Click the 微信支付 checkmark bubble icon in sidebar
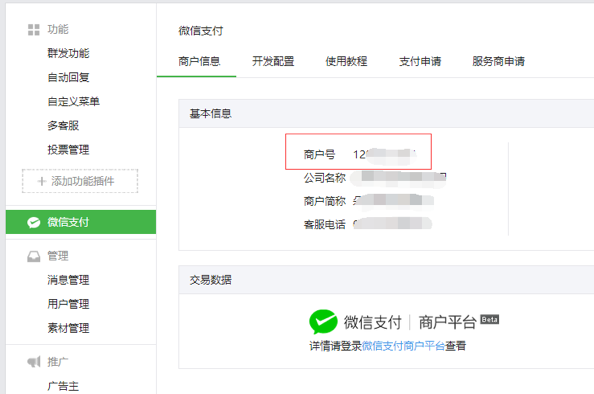Image resolution: width=594 pixels, height=394 pixels. pyautogui.click(x=34, y=222)
